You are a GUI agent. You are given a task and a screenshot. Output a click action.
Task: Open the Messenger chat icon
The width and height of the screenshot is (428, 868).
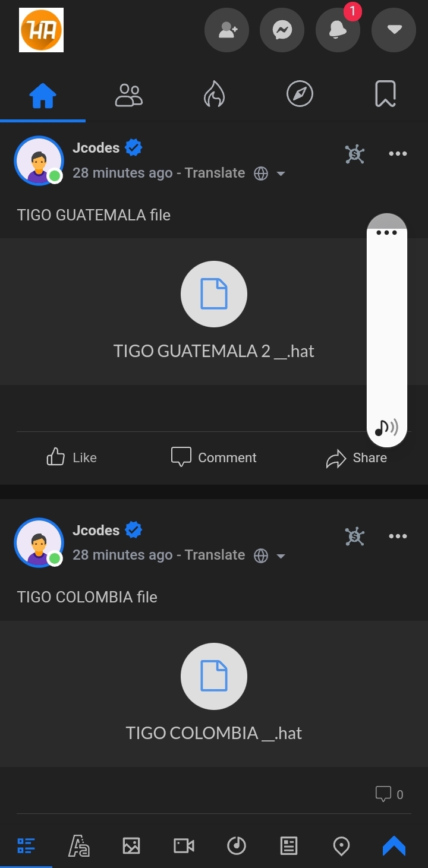[282, 30]
